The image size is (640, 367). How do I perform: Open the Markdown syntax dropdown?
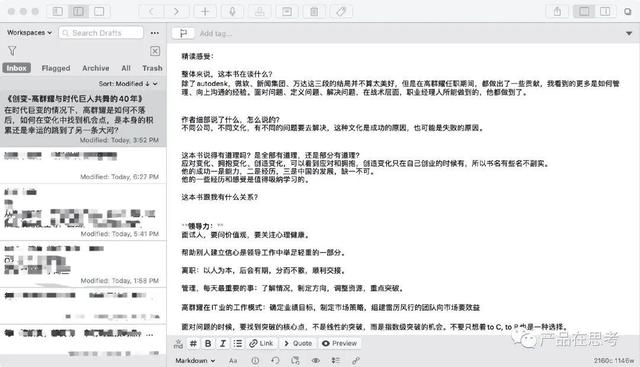[x=195, y=360]
